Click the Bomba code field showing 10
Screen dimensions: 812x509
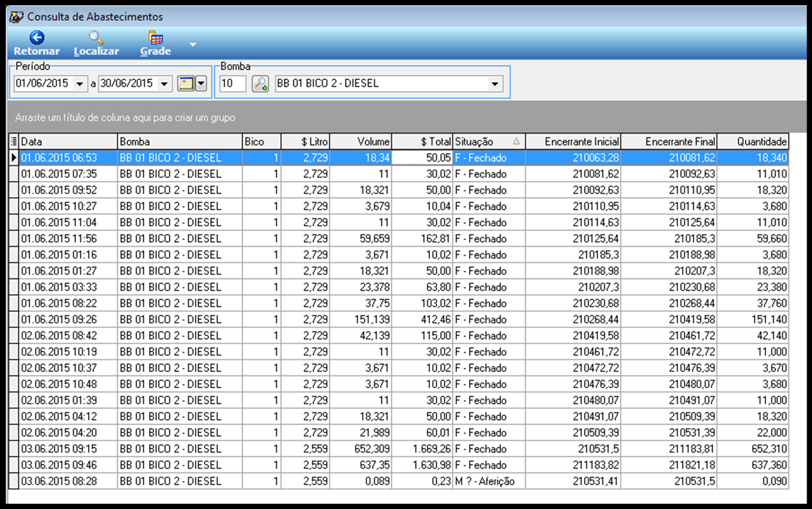pyautogui.click(x=233, y=84)
